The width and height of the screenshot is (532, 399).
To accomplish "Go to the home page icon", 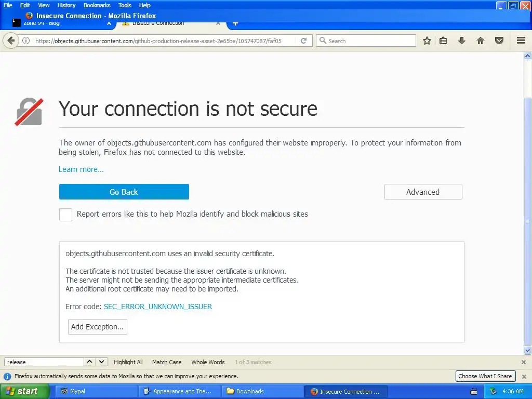I will pos(481,41).
